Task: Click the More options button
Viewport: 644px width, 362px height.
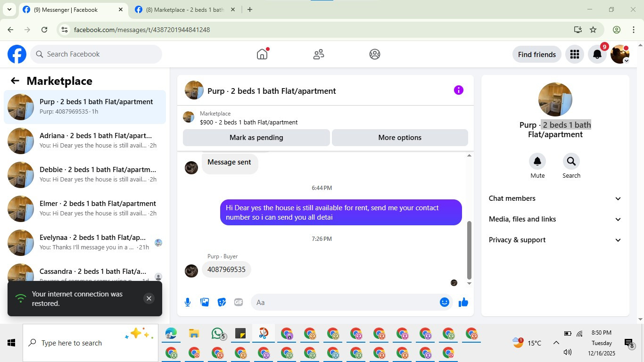Action: coord(400,138)
